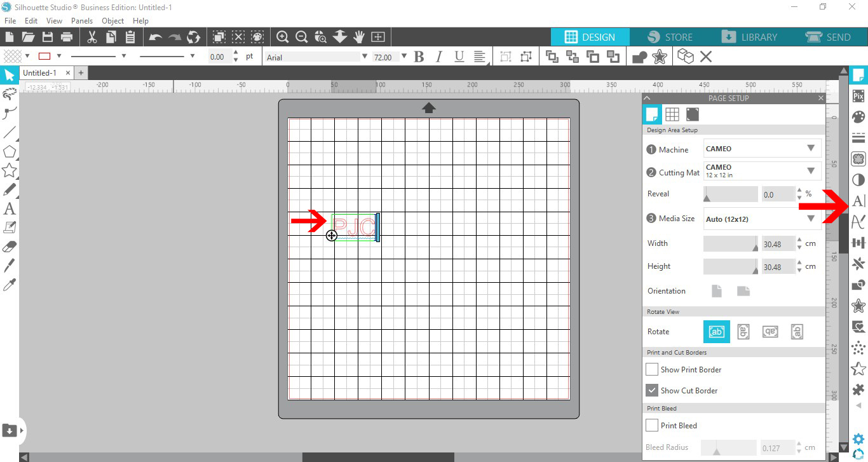Viewport: 868px width, 462px height.
Task: Open the Text Style panel icon
Action: (858, 201)
